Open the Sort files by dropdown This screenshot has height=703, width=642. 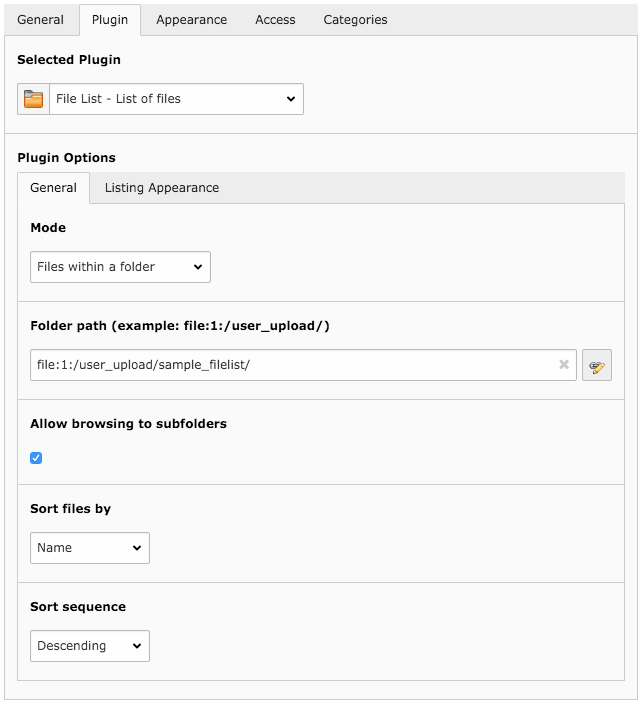[90, 548]
